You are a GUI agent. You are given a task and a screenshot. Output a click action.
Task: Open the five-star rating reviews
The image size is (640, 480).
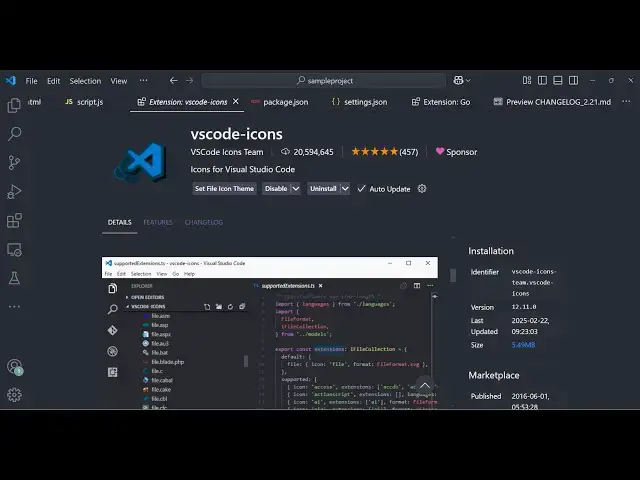[x=385, y=152]
